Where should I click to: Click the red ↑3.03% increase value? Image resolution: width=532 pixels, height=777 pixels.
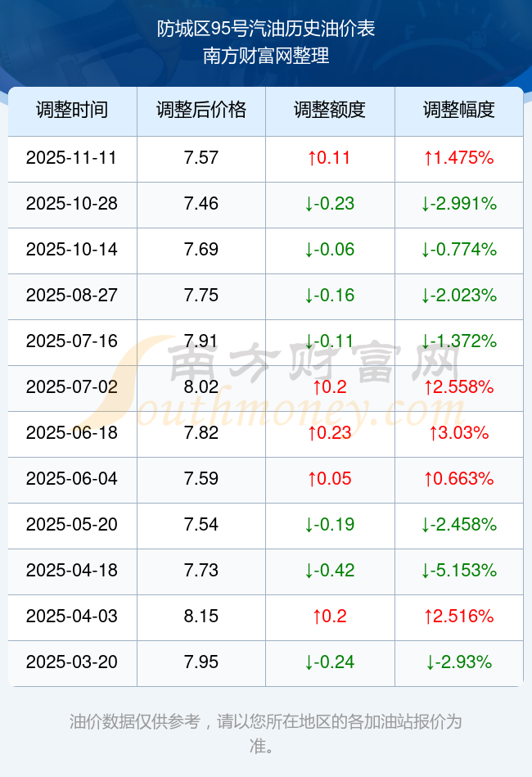tap(458, 433)
